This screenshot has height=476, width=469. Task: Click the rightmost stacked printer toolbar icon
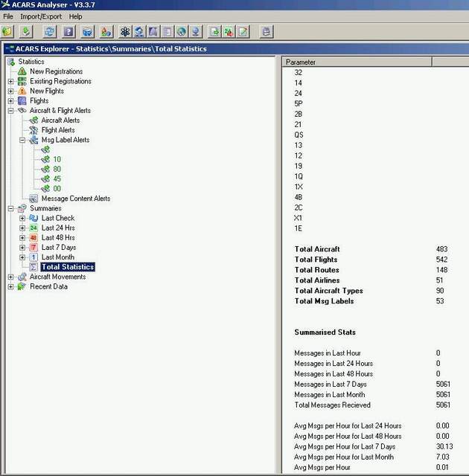coord(267,31)
